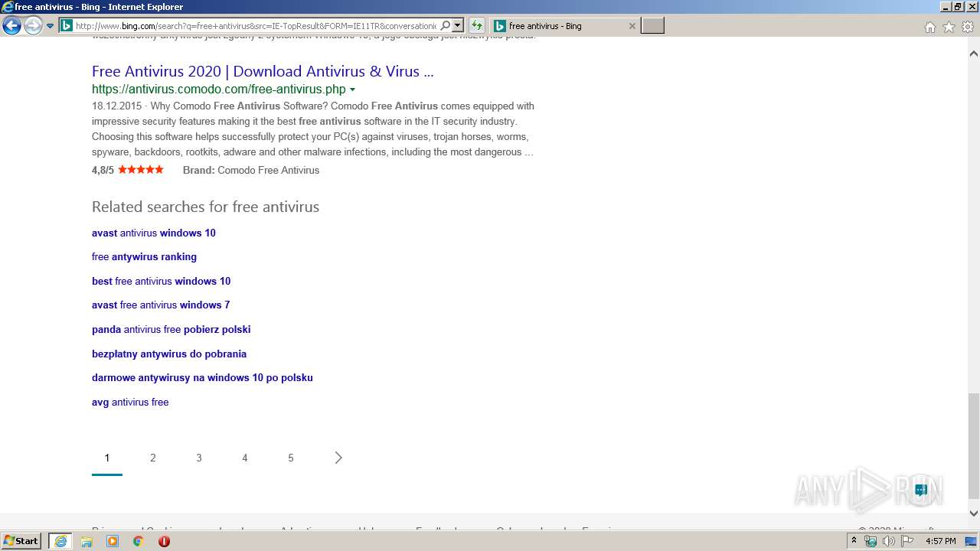Screen dimensions: 980x551
Task: Click the volume speaker tray icon
Action: click(889, 541)
